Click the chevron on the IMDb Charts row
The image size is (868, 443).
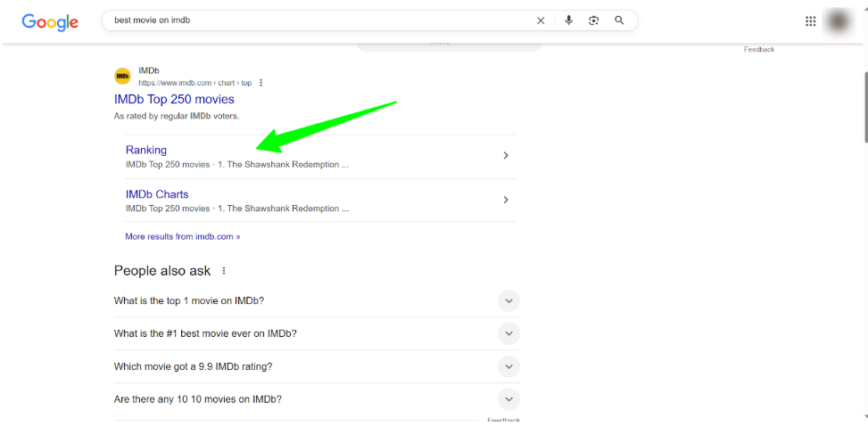[506, 200]
